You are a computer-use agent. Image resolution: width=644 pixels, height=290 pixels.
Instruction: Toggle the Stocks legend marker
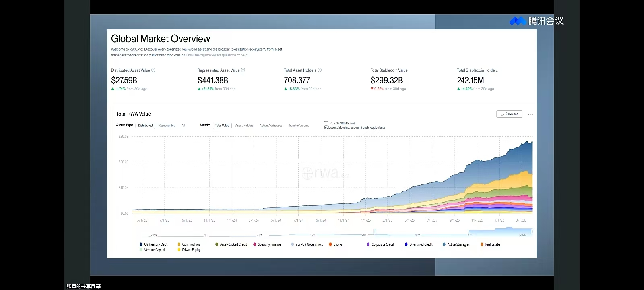point(330,244)
